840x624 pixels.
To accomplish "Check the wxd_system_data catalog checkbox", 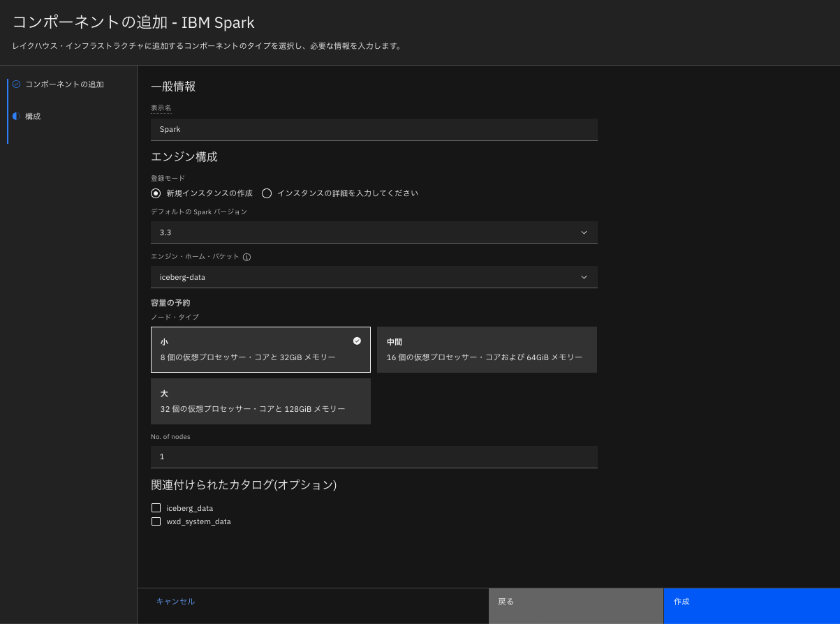I will tap(156, 521).
